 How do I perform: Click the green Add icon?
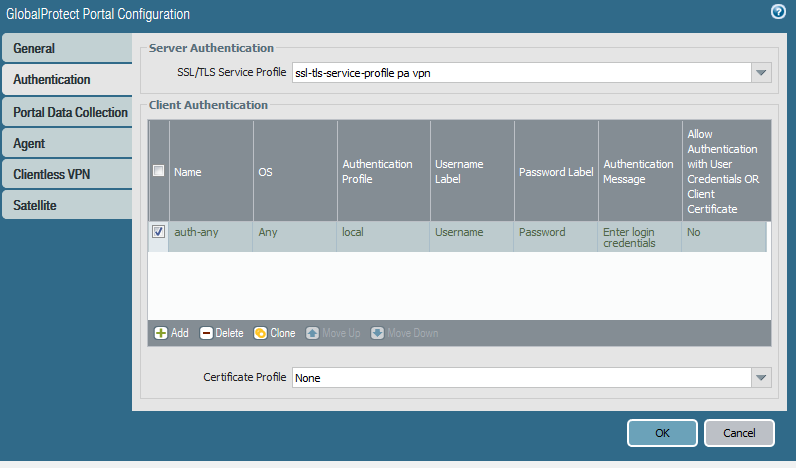[x=161, y=333]
